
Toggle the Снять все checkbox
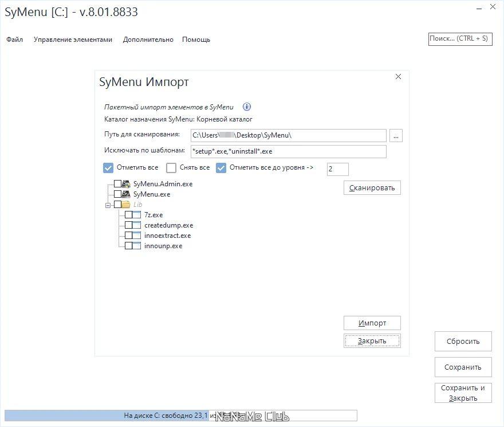(171, 167)
